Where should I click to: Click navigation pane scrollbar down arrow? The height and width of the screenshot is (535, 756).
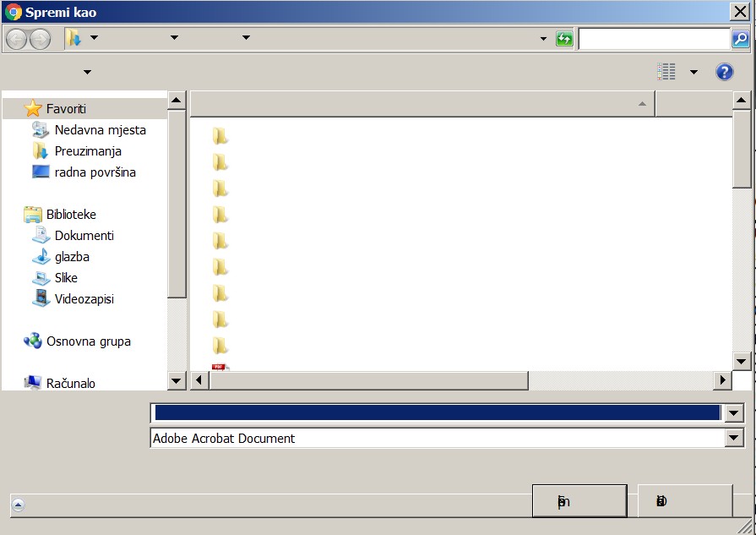point(177,380)
